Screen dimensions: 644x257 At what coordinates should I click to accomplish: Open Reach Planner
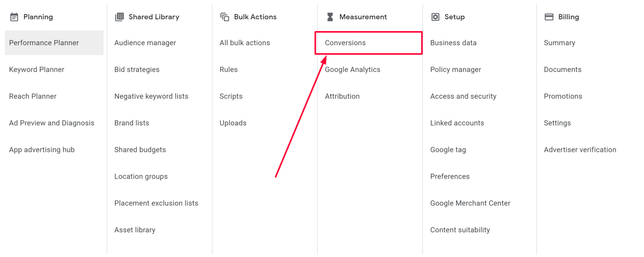[33, 96]
